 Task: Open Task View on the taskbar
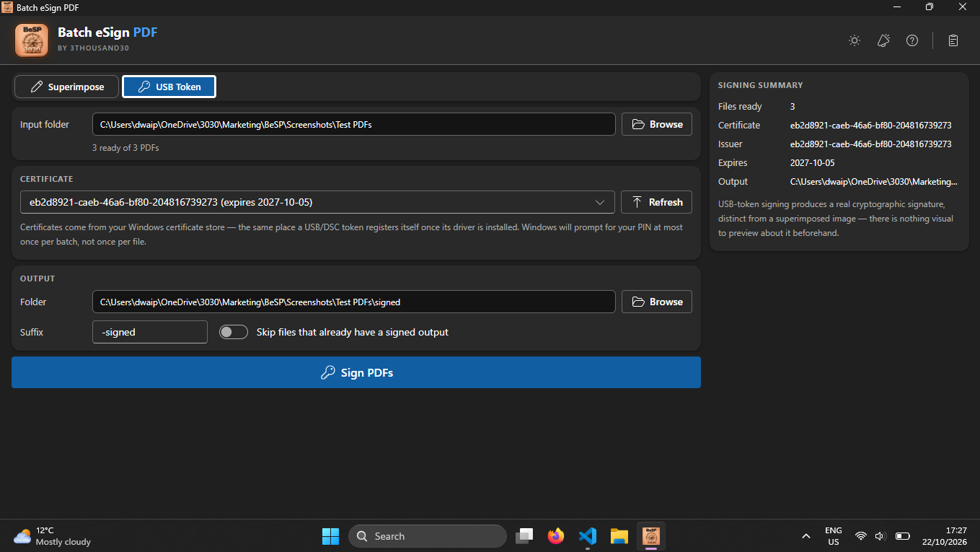(524, 536)
